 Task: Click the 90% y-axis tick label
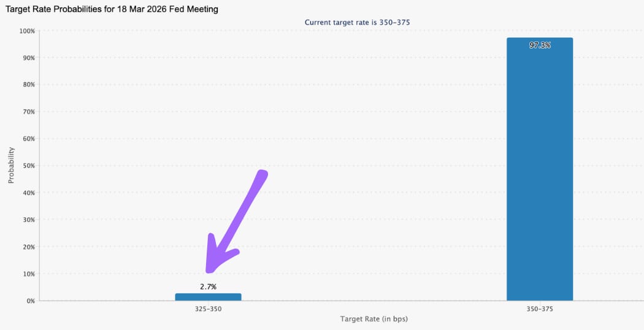pyautogui.click(x=28, y=58)
